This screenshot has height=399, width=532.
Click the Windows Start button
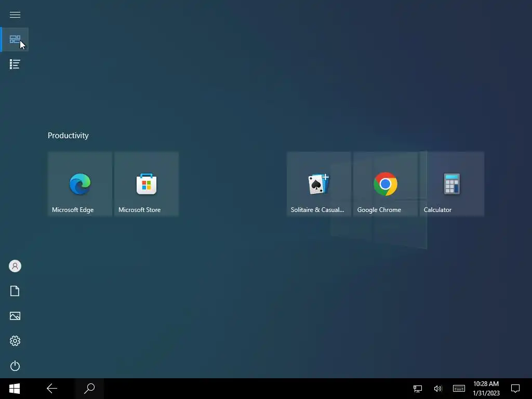pyautogui.click(x=15, y=389)
